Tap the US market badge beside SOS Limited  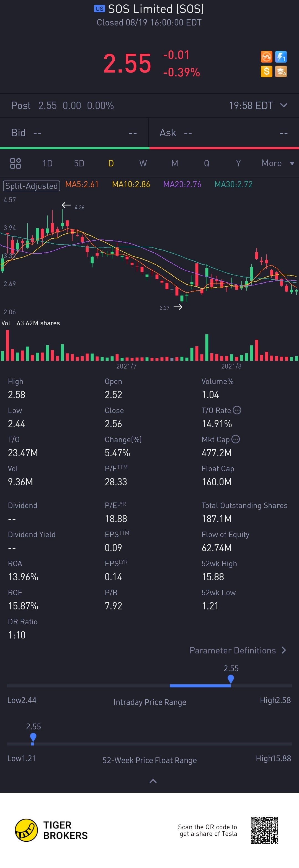pyautogui.click(x=99, y=9)
